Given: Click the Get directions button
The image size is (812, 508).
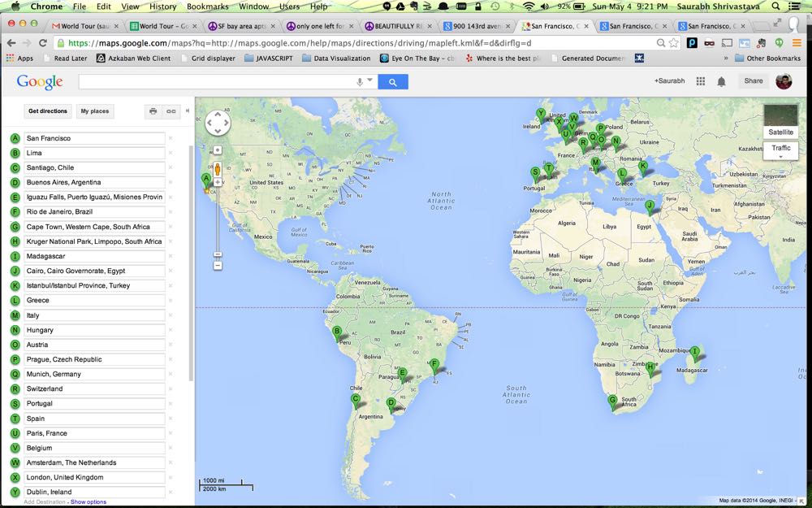Looking at the screenshot, I should pos(48,111).
